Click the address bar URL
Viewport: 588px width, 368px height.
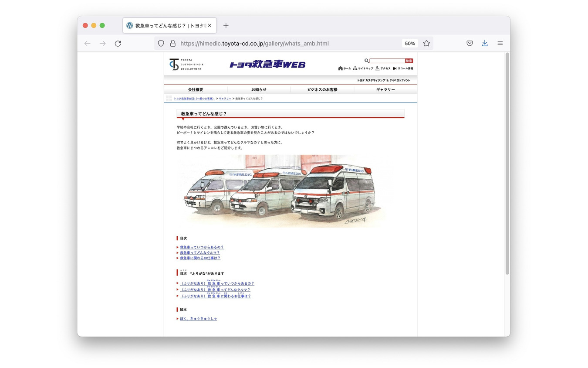(254, 44)
